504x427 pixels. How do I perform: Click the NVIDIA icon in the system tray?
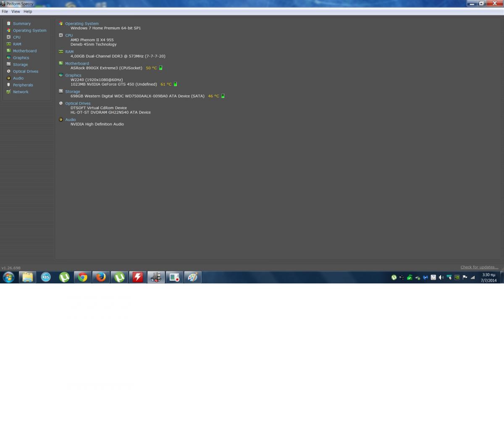[x=457, y=277]
